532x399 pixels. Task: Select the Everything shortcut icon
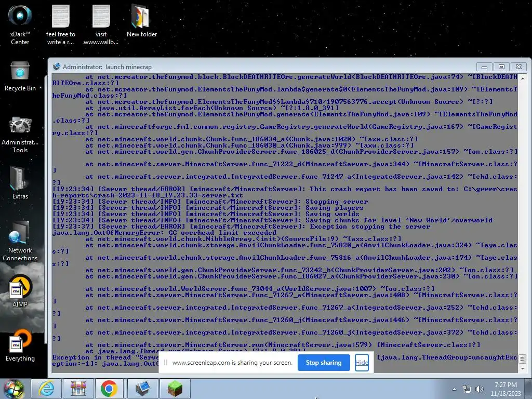20,345
